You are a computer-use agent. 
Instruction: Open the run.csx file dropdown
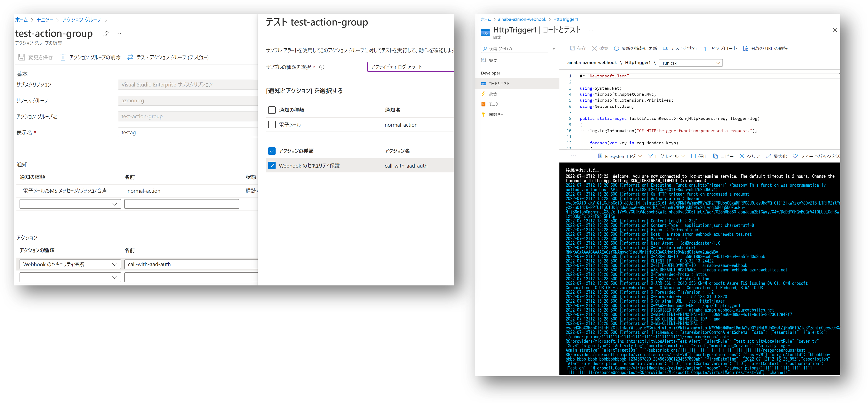(690, 63)
